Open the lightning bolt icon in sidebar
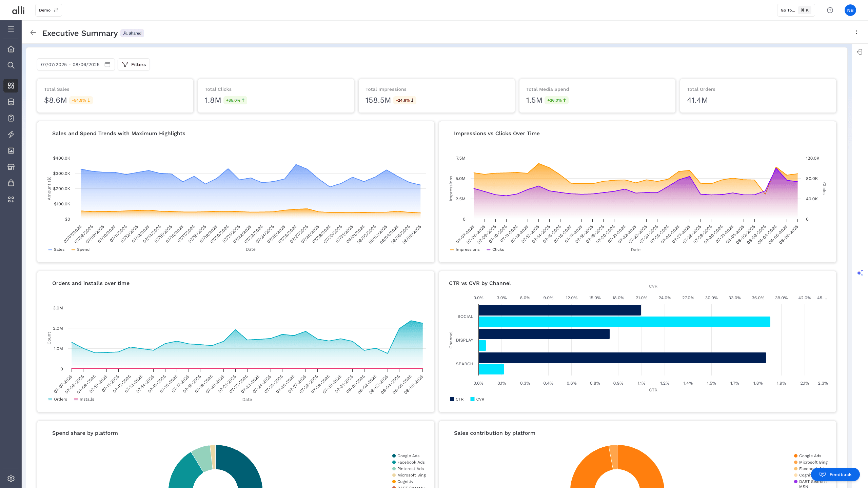The width and height of the screenshot is (868, 488). 11,134
